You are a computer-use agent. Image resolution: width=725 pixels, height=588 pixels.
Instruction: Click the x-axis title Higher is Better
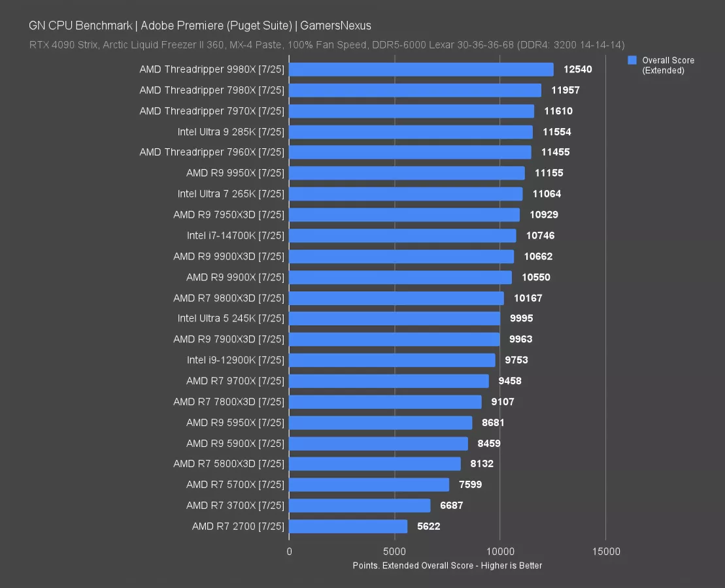[x=447, y=566]
